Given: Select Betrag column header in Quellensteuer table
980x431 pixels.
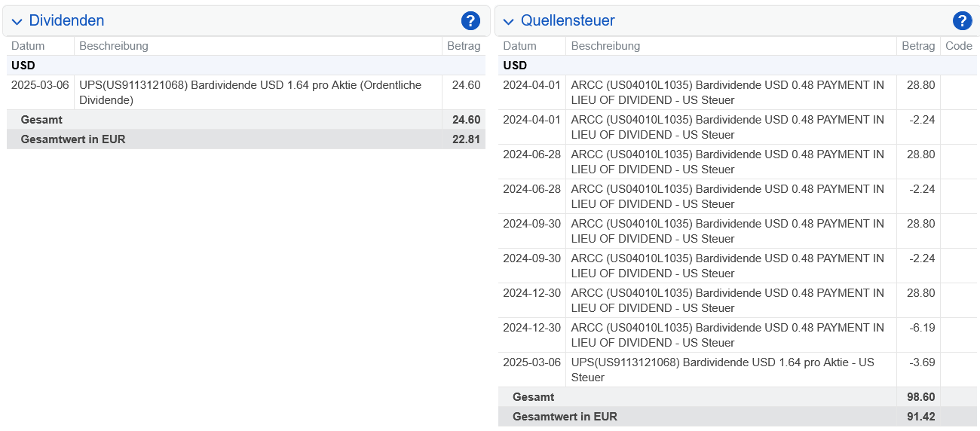Looking at the screenshot, I should (918, 46).
